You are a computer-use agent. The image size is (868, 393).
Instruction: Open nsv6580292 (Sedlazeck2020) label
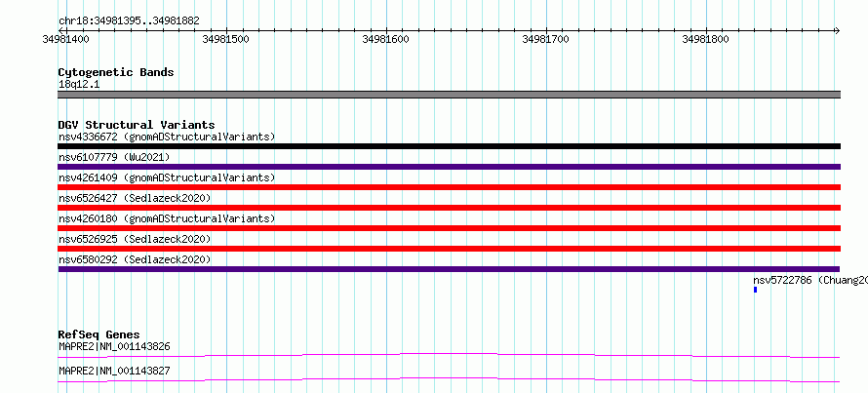point(135,259)
